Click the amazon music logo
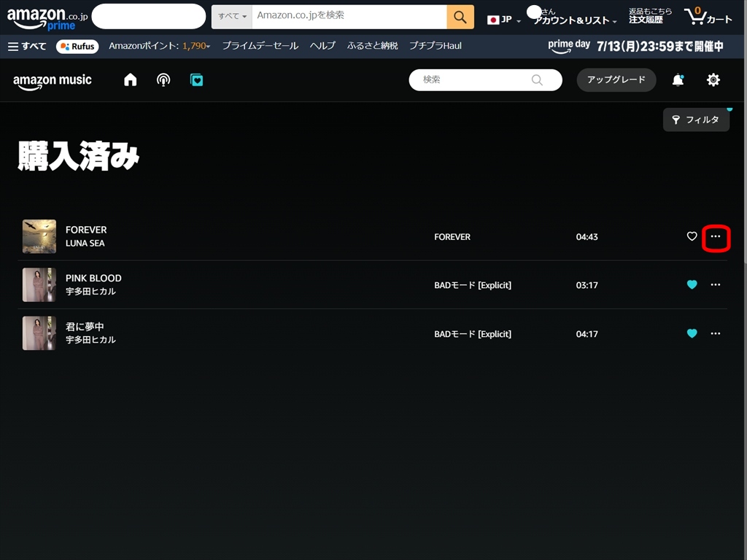The image size is (747, 560). pos(53,81)
